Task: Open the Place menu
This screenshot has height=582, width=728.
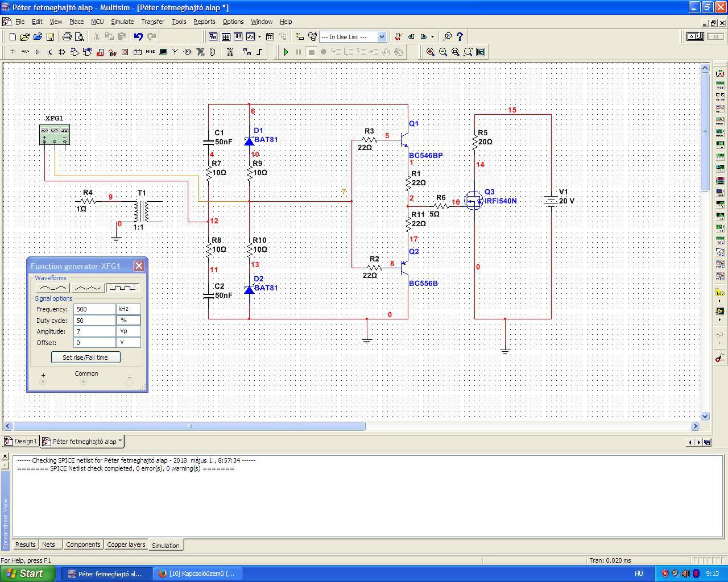Action: 76,22
